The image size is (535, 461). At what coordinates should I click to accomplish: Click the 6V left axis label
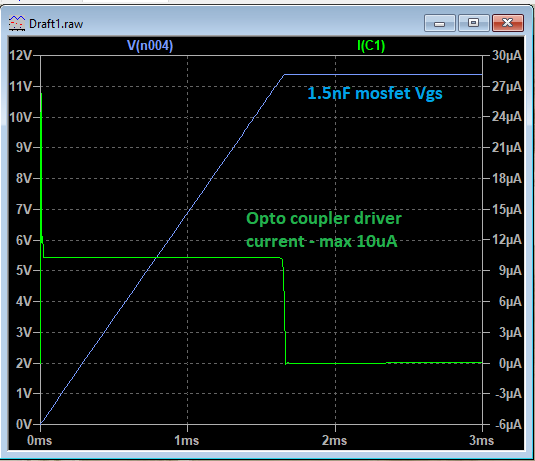(24, 240)
